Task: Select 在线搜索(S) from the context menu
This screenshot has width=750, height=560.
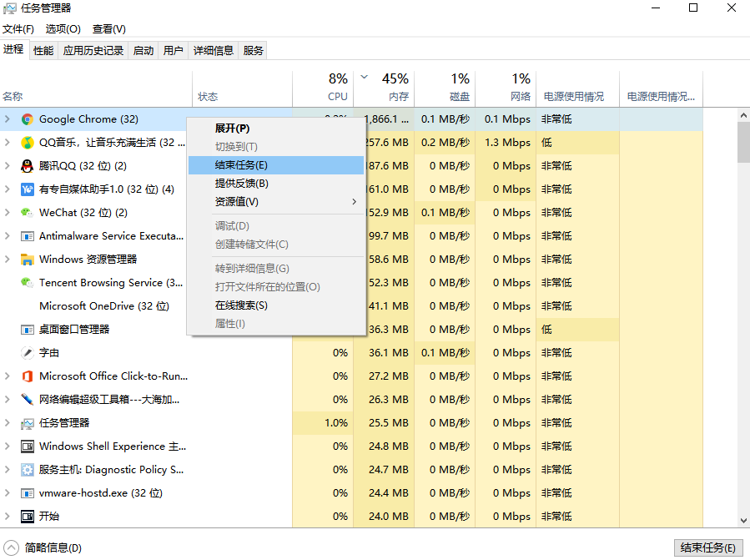Action: 276,305
